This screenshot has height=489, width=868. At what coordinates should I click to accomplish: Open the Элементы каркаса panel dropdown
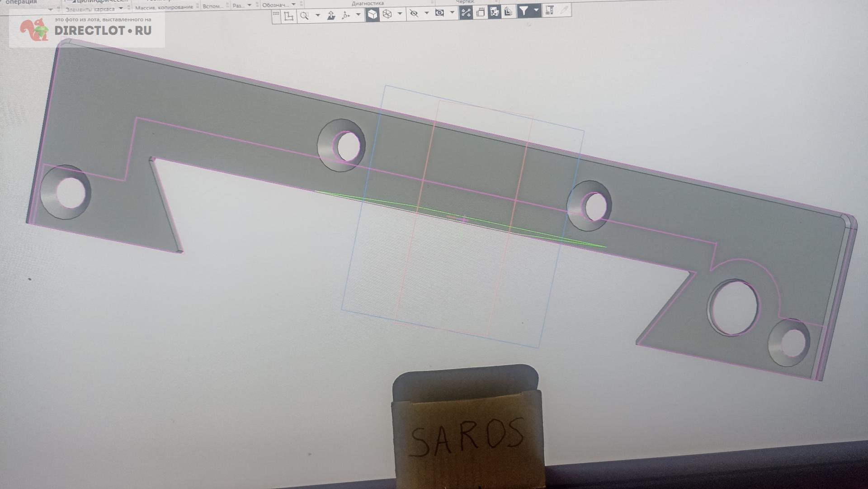click(x=121, y=9)
